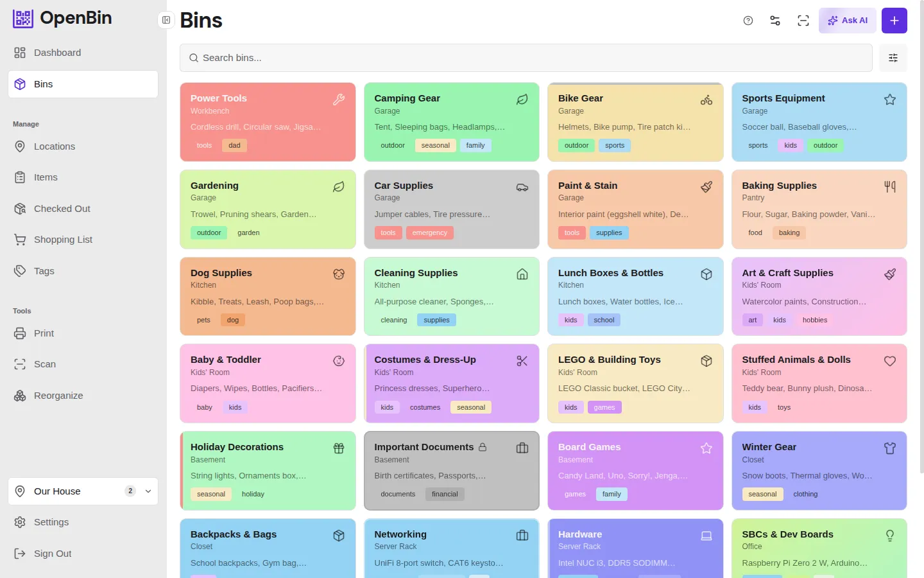Click the star icon on the Sports Equipment bin
The height and width of the screenshot is (578, 924).
pos(890,100)
